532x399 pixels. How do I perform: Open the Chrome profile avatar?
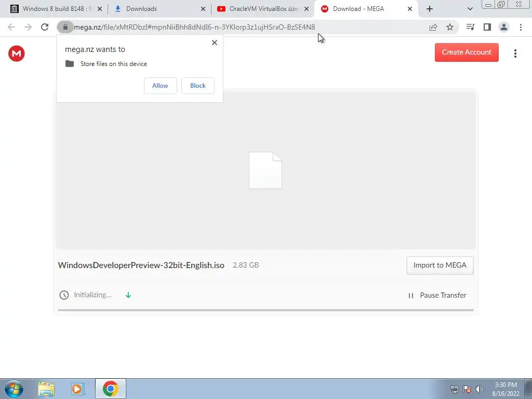click(504, 27)
